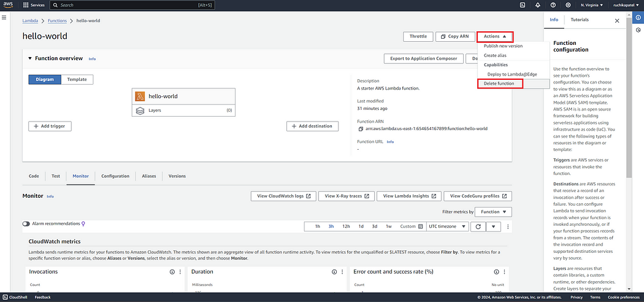Switch to the Template view
644x302 pixels.
[x=77, y=79]
